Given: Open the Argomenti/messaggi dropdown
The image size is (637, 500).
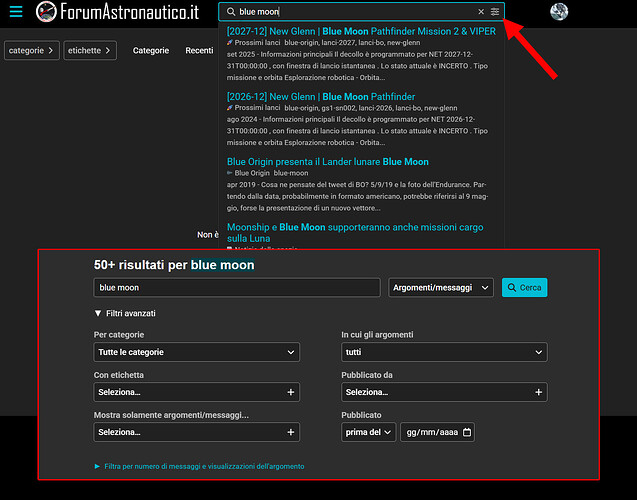Looking at the screenshot, I should 440,287.
